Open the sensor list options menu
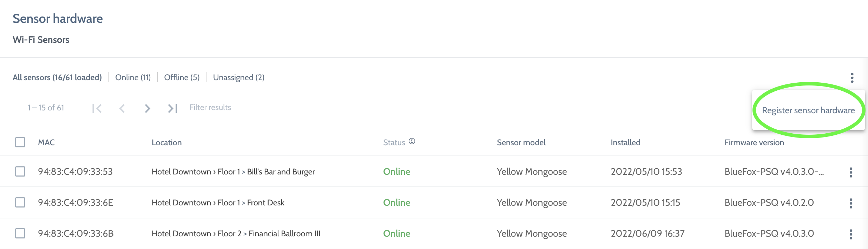The image size is (868, 249). click(x=852, y=78)
